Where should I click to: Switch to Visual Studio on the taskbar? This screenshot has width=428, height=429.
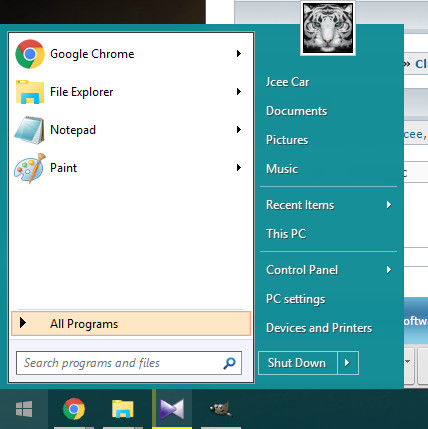point(172,409)
